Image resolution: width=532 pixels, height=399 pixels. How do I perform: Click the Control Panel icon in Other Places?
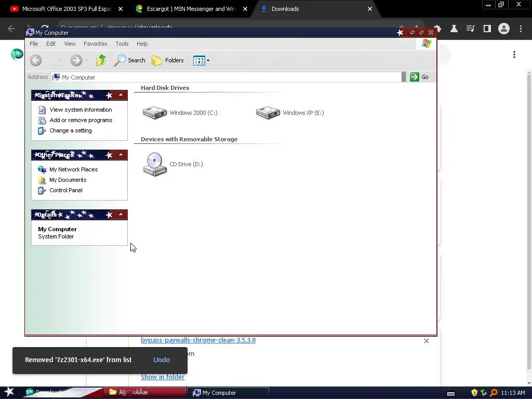42,191
